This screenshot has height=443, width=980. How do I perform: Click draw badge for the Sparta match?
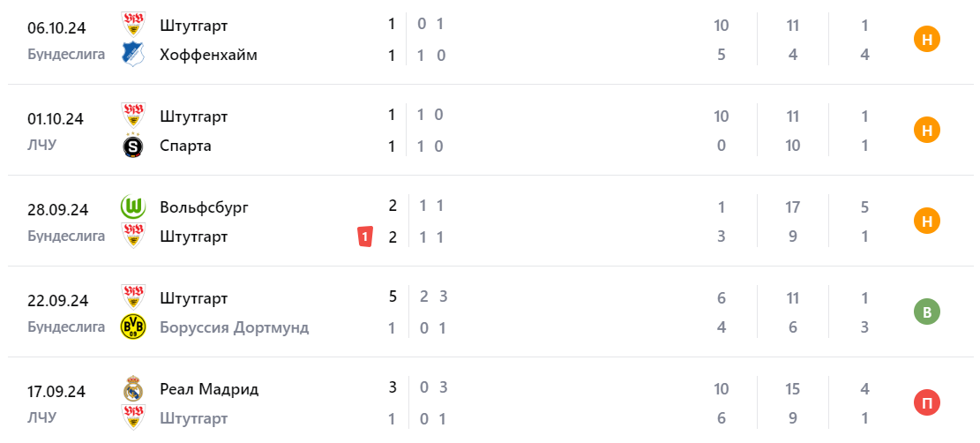927,131
